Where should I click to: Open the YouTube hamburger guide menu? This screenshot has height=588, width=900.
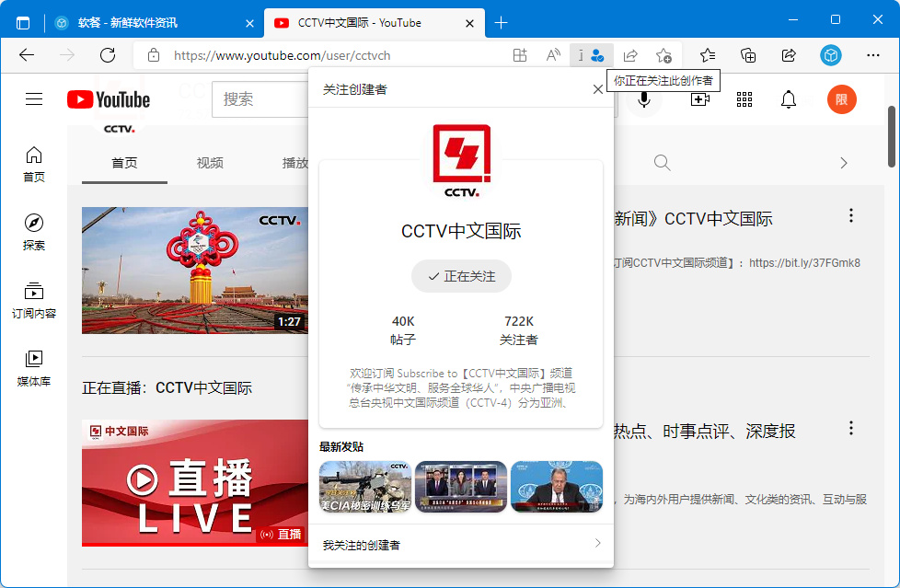pyautogui.click(x=34, y=99)
